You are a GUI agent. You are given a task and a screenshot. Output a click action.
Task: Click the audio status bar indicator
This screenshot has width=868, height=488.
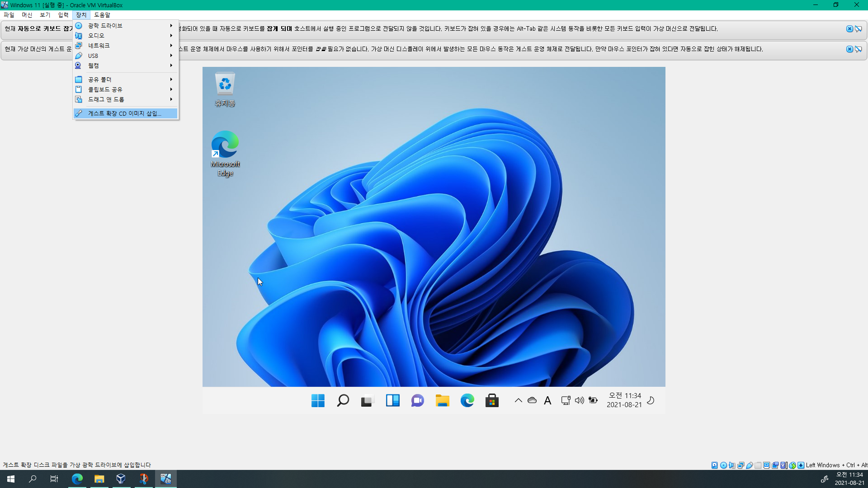point(732,465)
